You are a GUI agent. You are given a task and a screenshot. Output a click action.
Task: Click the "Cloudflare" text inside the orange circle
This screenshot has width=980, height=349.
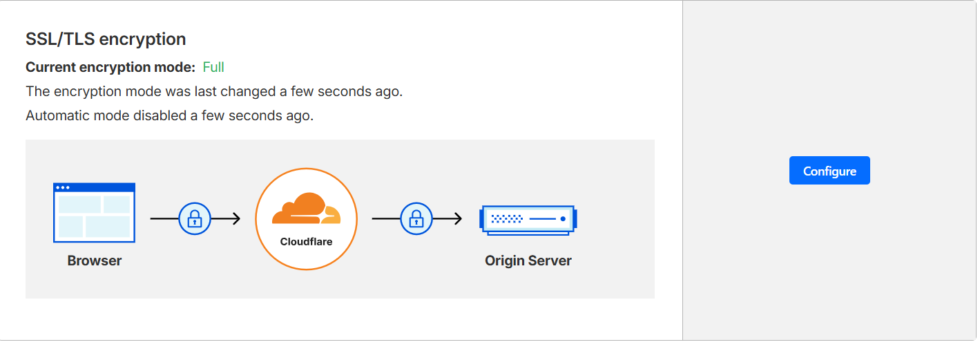tap(306, 242)
